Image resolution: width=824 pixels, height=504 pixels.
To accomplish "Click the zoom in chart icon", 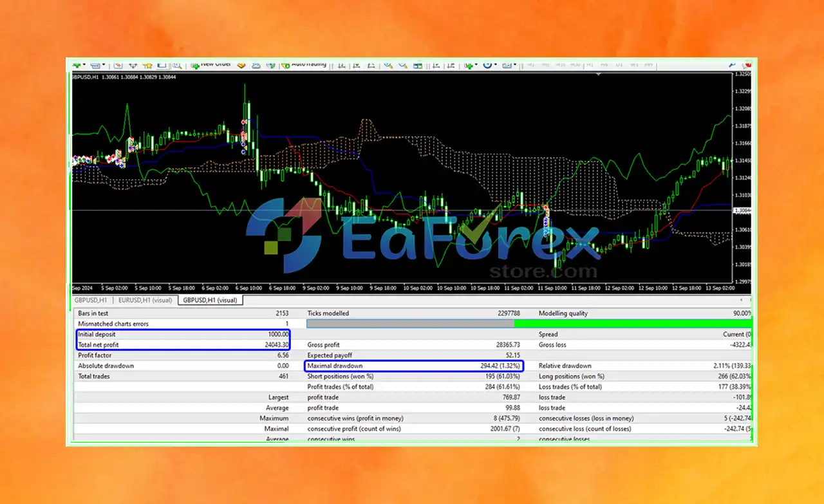I will 388,64.
